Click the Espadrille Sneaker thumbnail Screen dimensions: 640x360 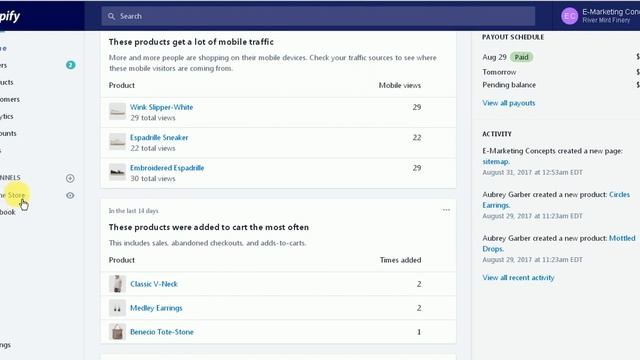pos(117,142)
